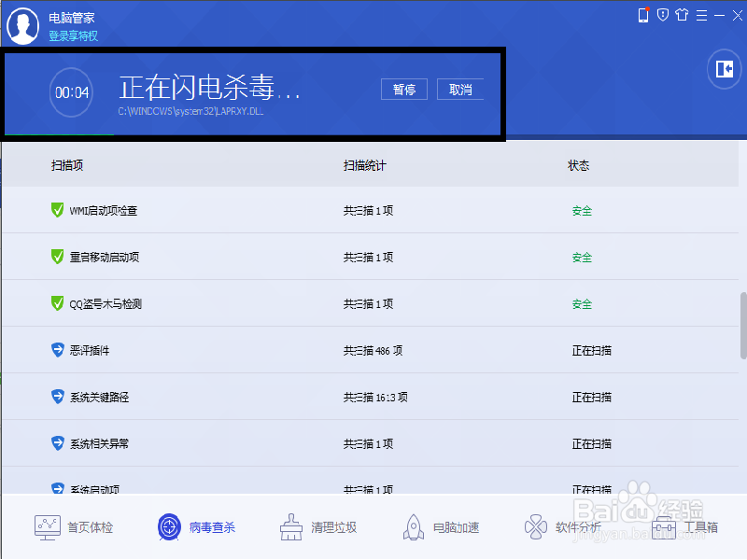Click the shield icon in title bar
The height and width of the screenshot is (560, 747).
(663, 15)
